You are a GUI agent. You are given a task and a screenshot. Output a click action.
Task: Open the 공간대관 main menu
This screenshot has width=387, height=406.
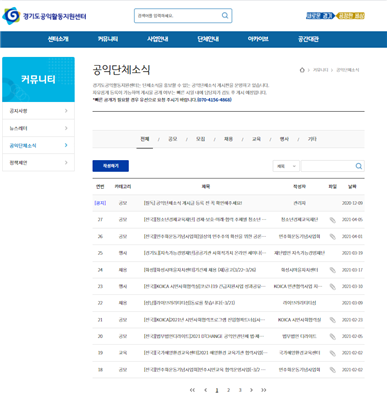[x=308, y=39]
